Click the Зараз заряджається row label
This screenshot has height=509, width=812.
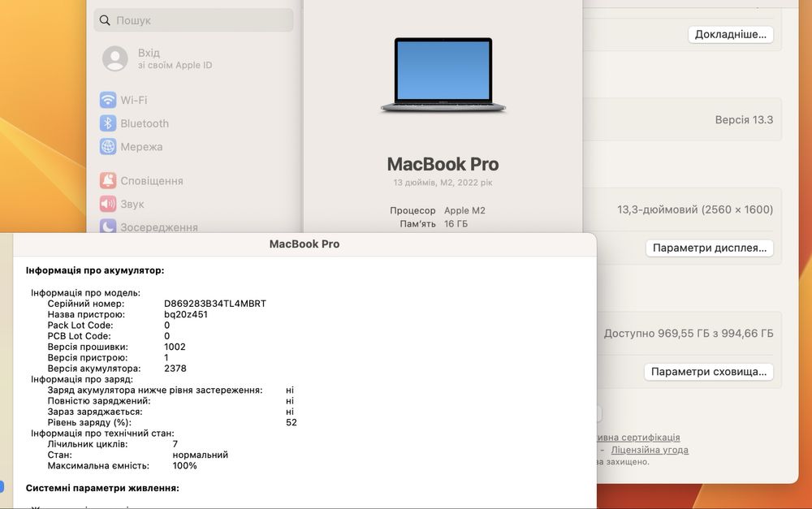coord(95,412)
